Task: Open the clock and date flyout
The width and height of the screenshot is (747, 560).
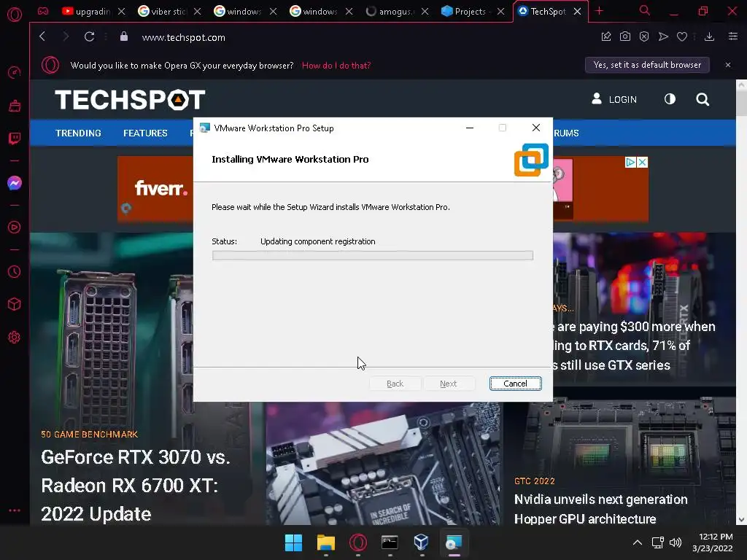Action: [713, 542]
